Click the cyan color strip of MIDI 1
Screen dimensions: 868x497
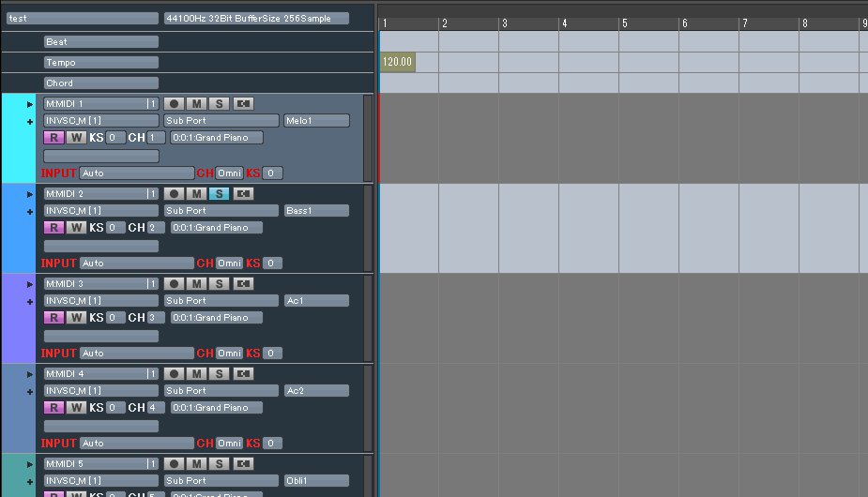(17, 138)
